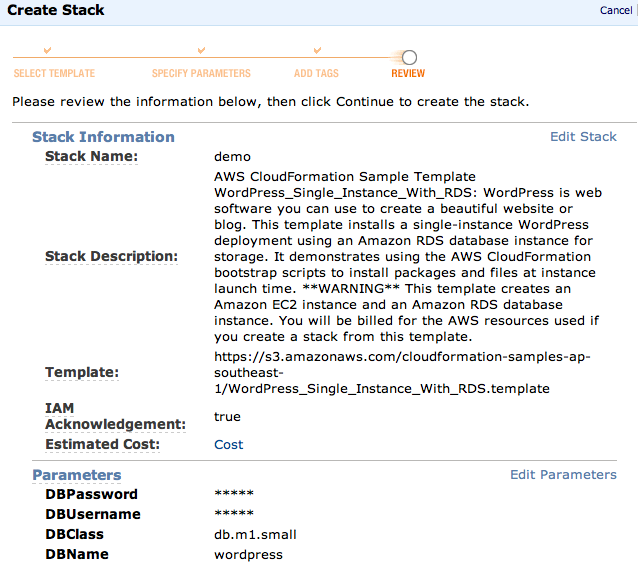The width and height of the screenshot is (638, 569).
Task: Click the stack description paragraph
Action: click(408, 256)
